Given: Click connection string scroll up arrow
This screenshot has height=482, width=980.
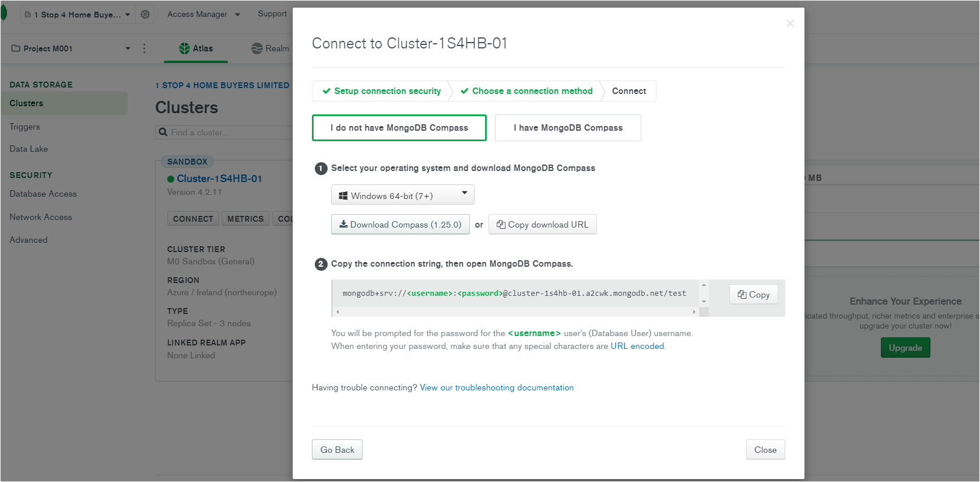Looking at the screenshot, I should 704,285.
